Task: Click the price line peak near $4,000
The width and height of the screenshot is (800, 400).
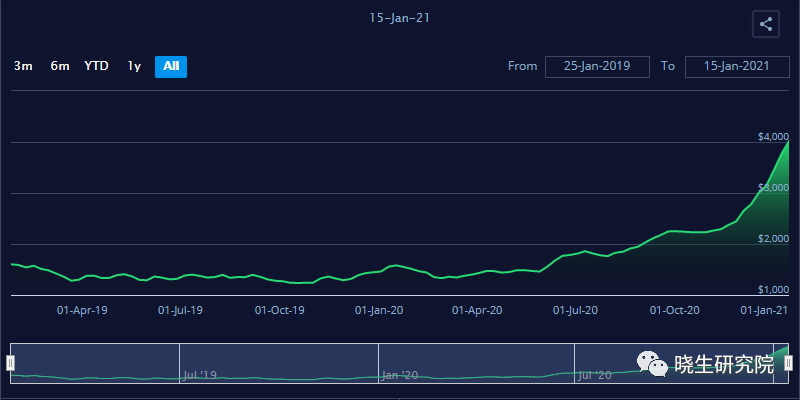Action: tap(788, 142)
